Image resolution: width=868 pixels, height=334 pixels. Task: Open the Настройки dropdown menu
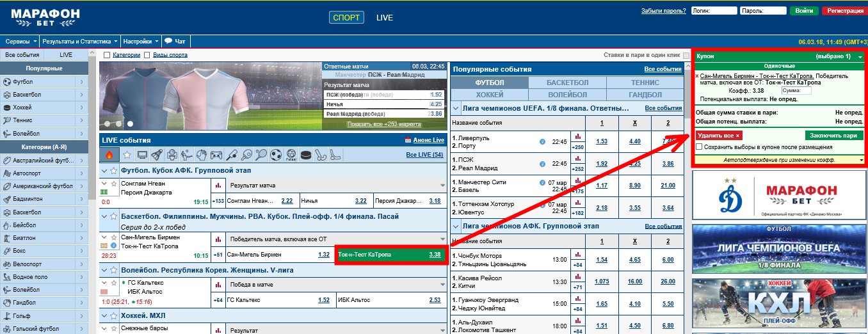141,40
